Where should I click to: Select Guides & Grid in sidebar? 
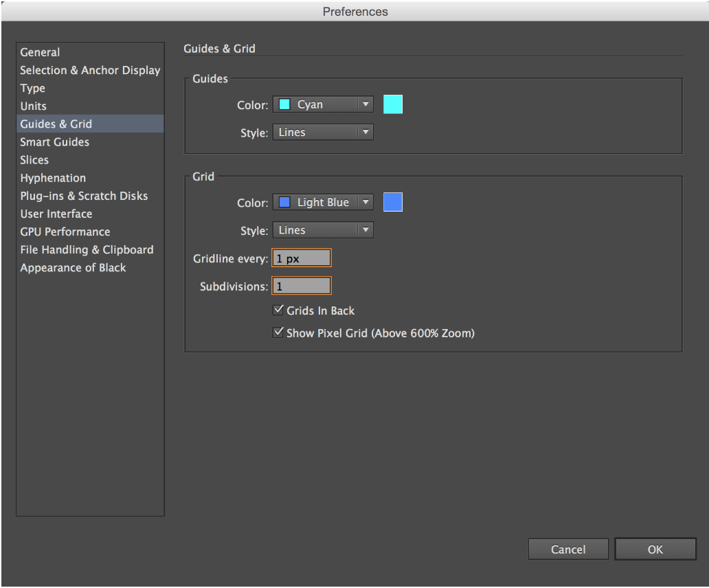click(90, 124)
